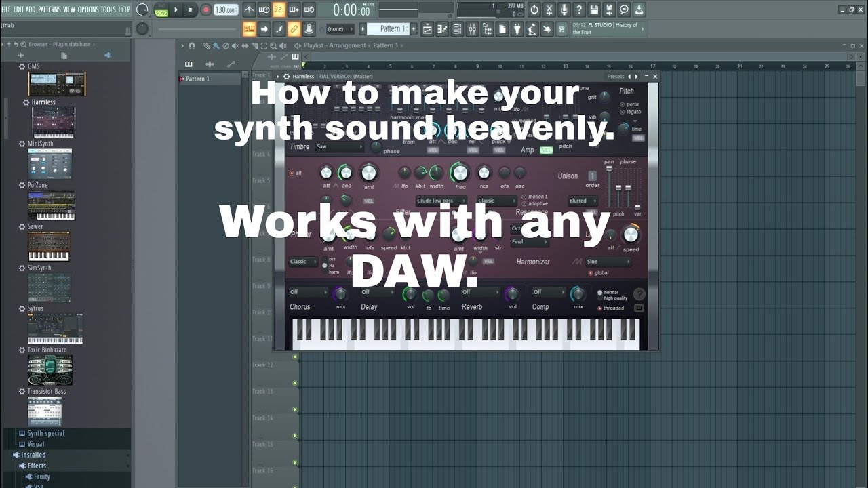Click the Stop transport button
Viewport: 868px width, 488px height.
(191, 10)
